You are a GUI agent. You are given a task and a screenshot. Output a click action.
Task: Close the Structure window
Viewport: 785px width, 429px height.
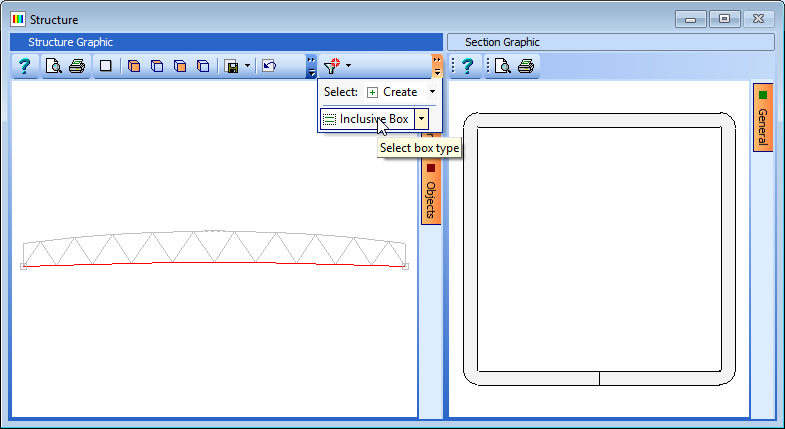[x=758, y=19]
